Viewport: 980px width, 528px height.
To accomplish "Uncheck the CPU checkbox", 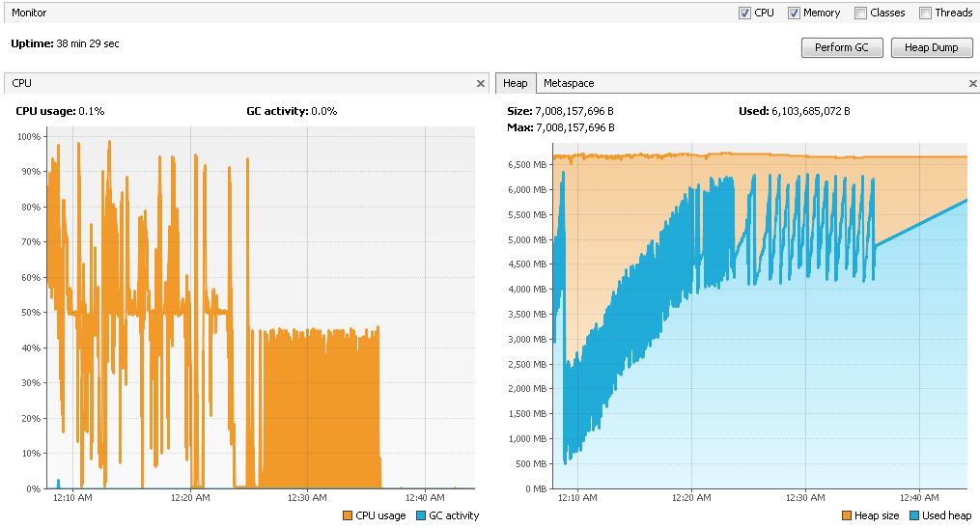I will (744, 14).
